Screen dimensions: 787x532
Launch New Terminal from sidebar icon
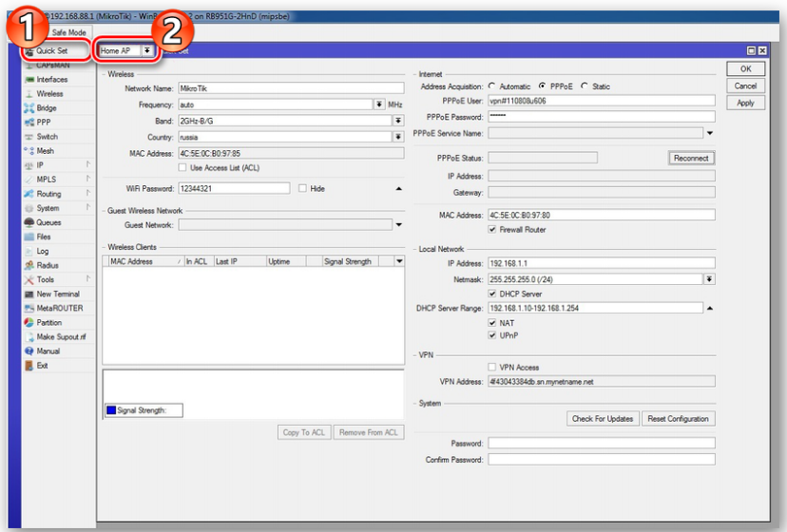(x=29, y=294)
